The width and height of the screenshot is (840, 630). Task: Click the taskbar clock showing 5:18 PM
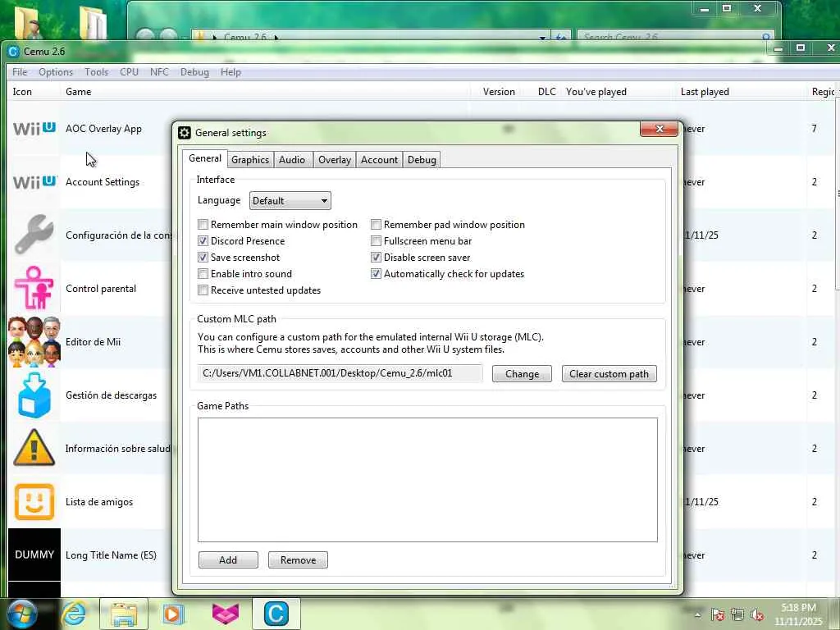[x=798, y=614]
